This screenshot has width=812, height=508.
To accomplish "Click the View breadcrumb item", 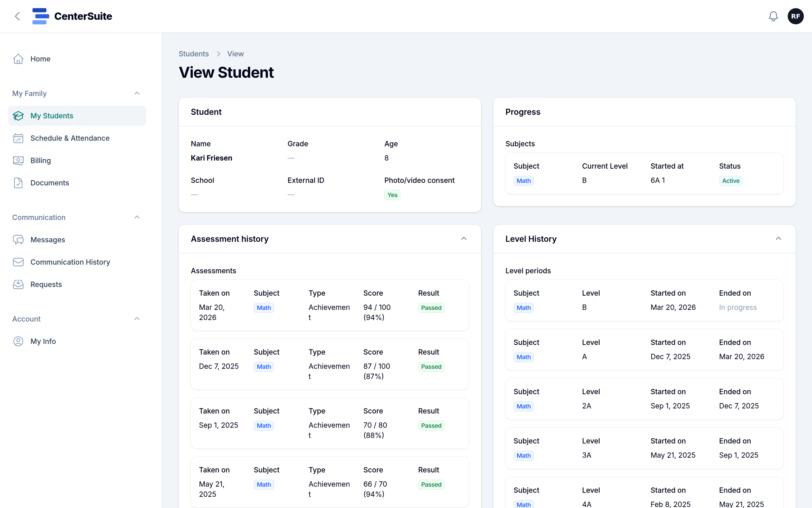I will [235, 54].
